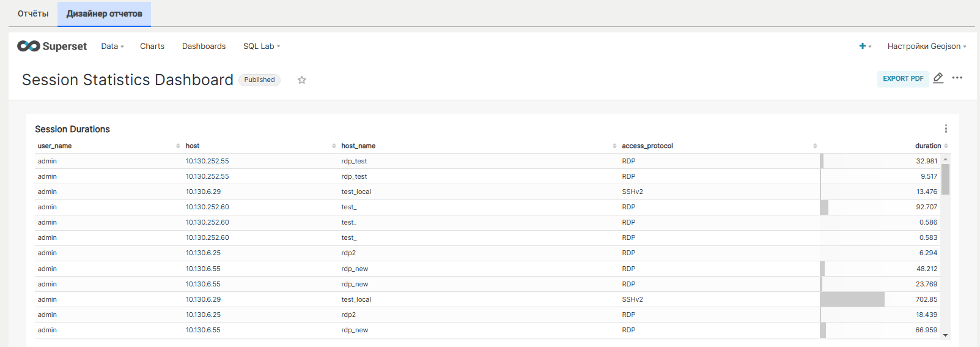Sort by user_name column arrows

click(178, 146)
